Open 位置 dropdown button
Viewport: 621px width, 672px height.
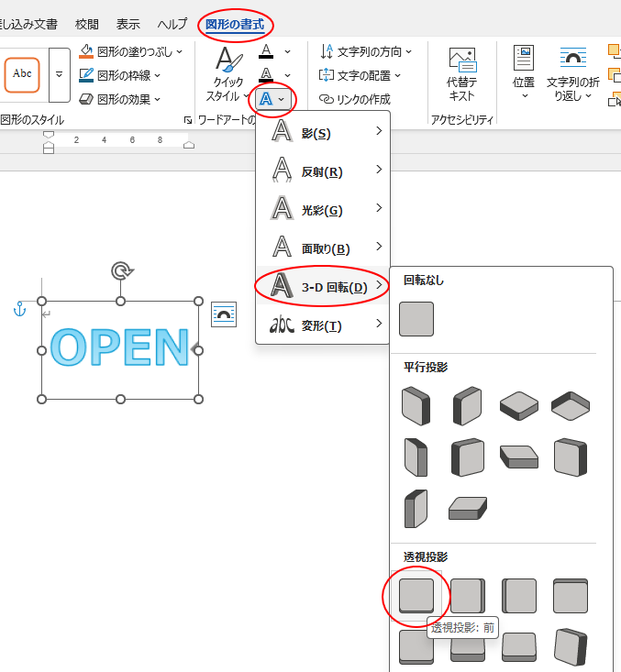click(x=524, y=72)
